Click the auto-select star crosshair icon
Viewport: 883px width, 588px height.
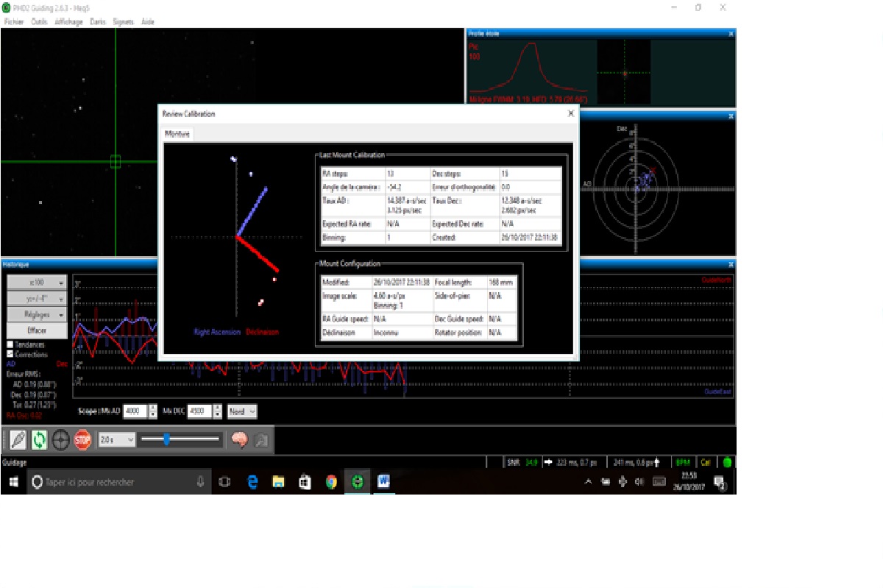[60, 440]
